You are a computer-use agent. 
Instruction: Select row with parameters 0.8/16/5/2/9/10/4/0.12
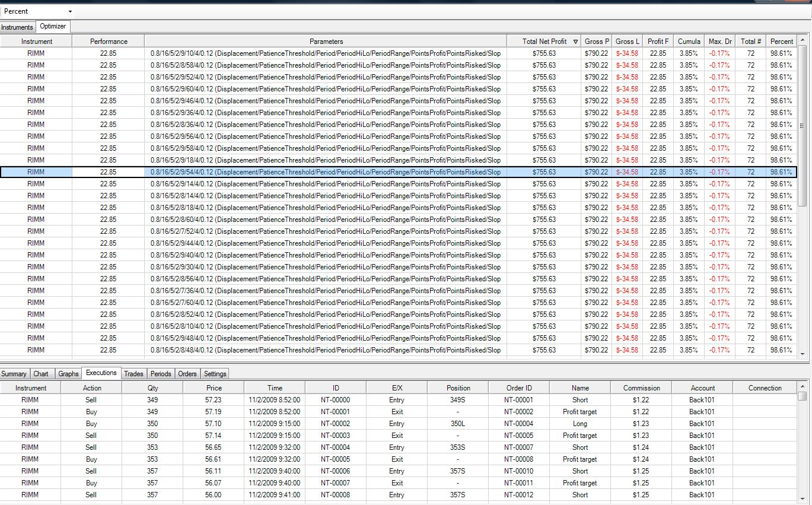click(x=399, y=53)
